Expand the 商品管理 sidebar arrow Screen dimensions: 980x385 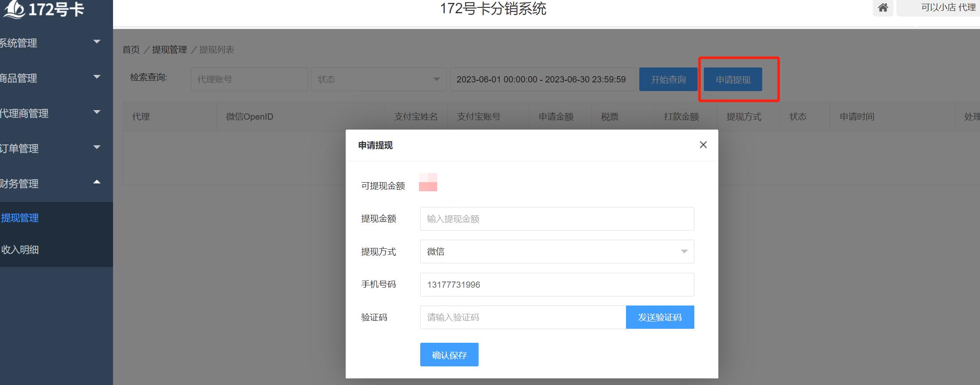pyautogui.click(x=98, y=77)
